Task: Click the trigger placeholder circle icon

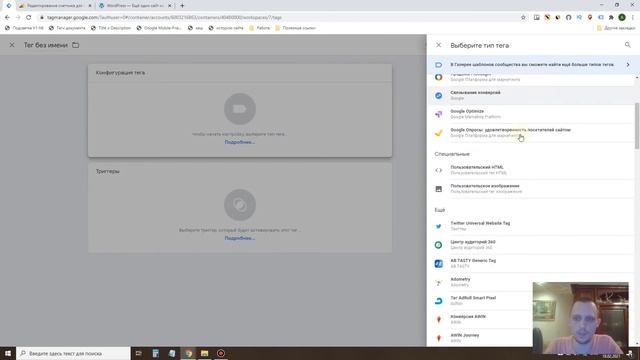Action: [240, 205]
